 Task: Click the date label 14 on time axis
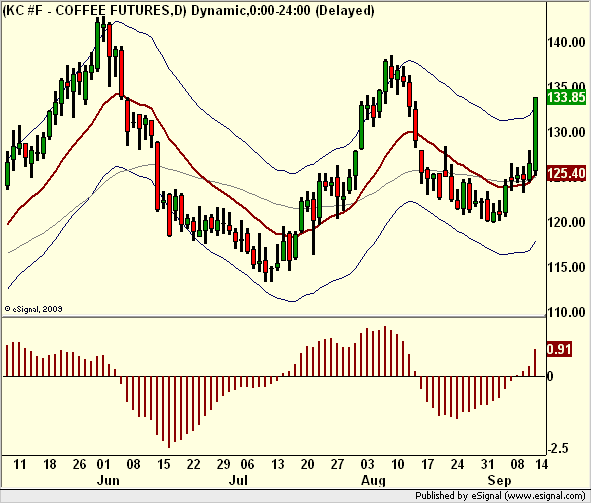(541, 464)
